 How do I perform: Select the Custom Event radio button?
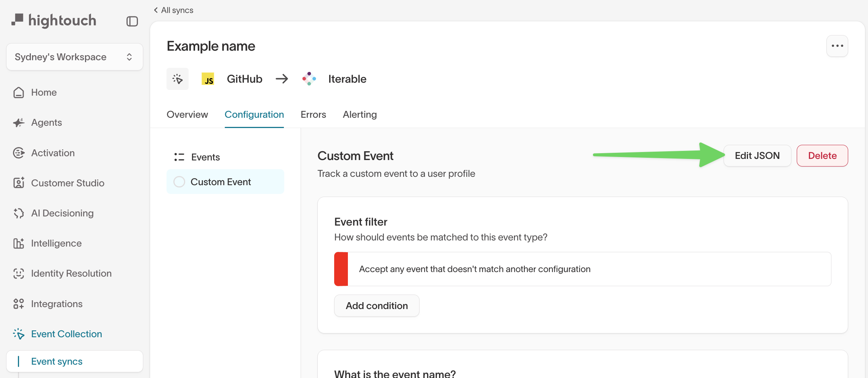pyautogui.click(x=179, y=182)
